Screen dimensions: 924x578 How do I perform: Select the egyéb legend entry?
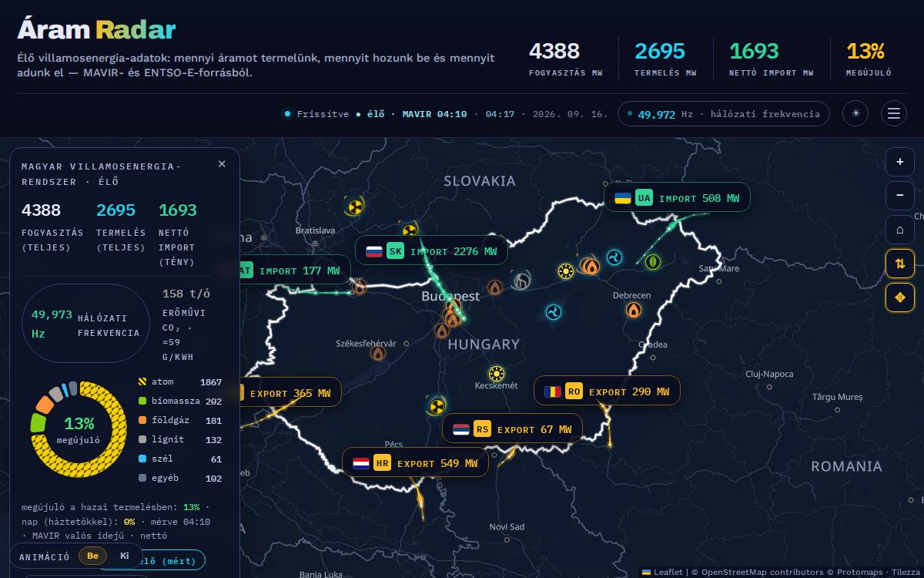tap(179, 478)
